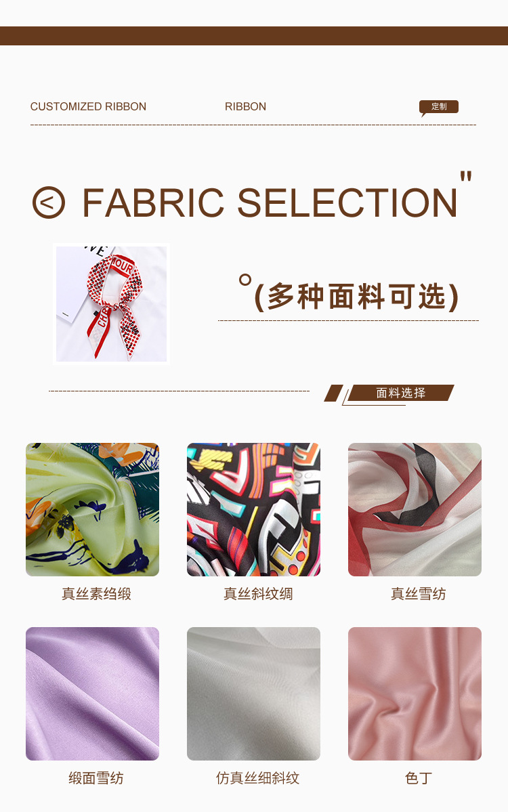This screenshot has height=812, width=508.
Task: Open the red polka dot scarf photo
Action: (111, 304)
